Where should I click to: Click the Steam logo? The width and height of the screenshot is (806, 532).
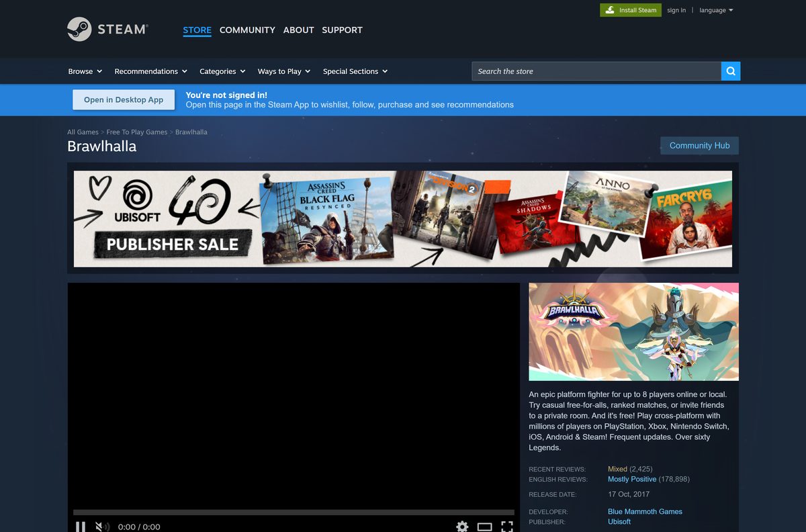[107, 30]
